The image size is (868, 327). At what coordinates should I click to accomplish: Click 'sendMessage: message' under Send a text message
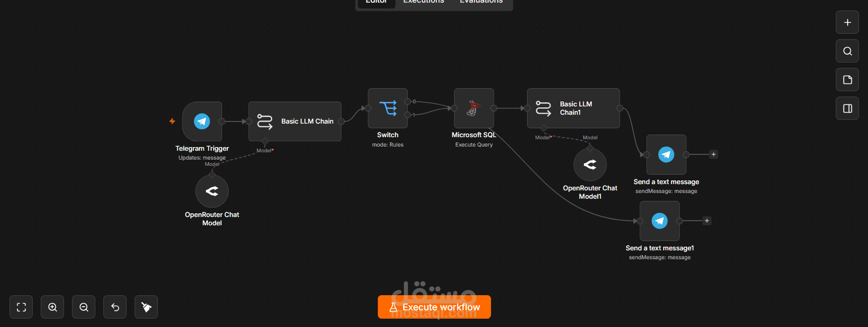coord(666,191)
